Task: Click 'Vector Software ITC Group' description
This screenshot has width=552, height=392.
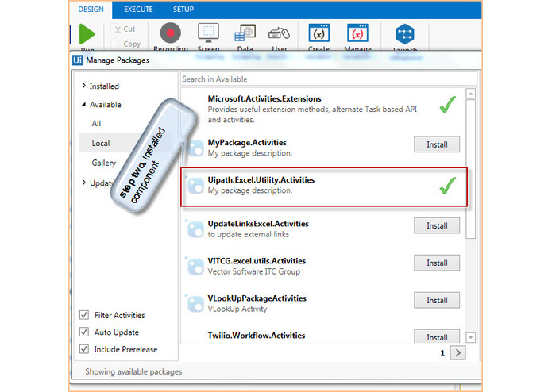Action: [x=254, y=271]
